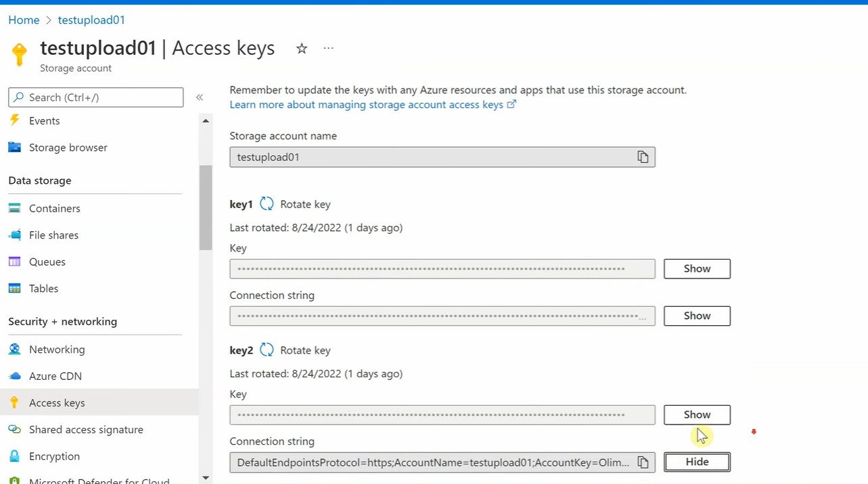Open the Encryption settings
The width and height of the screenshot is (868, 484).
54,456
